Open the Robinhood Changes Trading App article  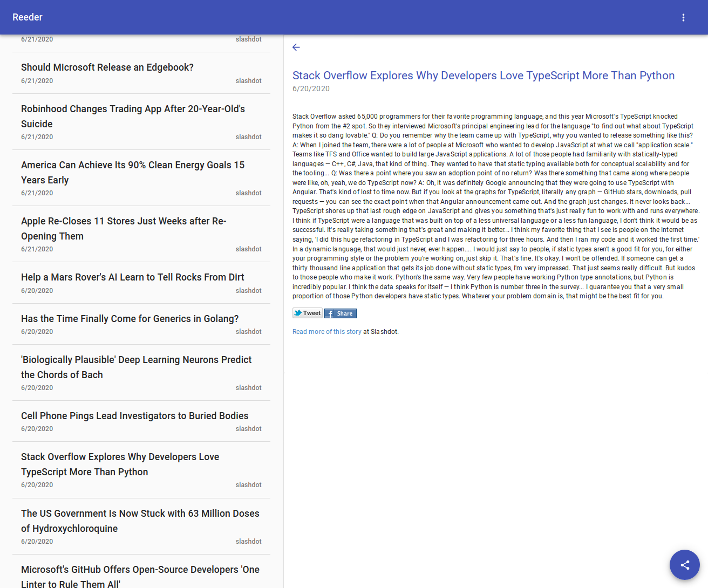[141, 122]
